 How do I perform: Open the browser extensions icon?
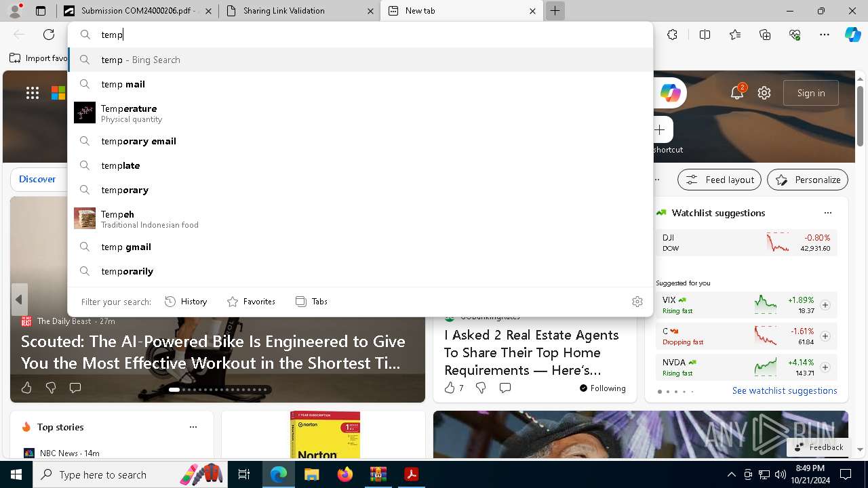(x=672, y=35)
